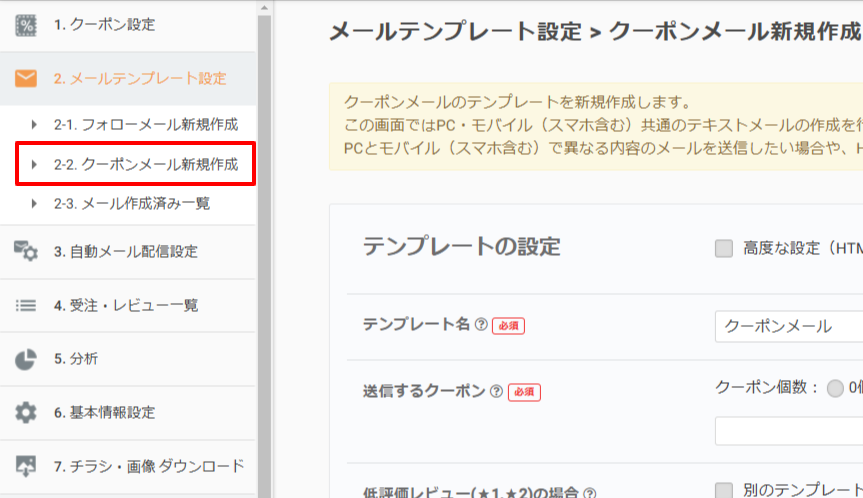Click the テンプレート名 input field
The width and height of the screenshot is (863, 498).
pos(789,326)
